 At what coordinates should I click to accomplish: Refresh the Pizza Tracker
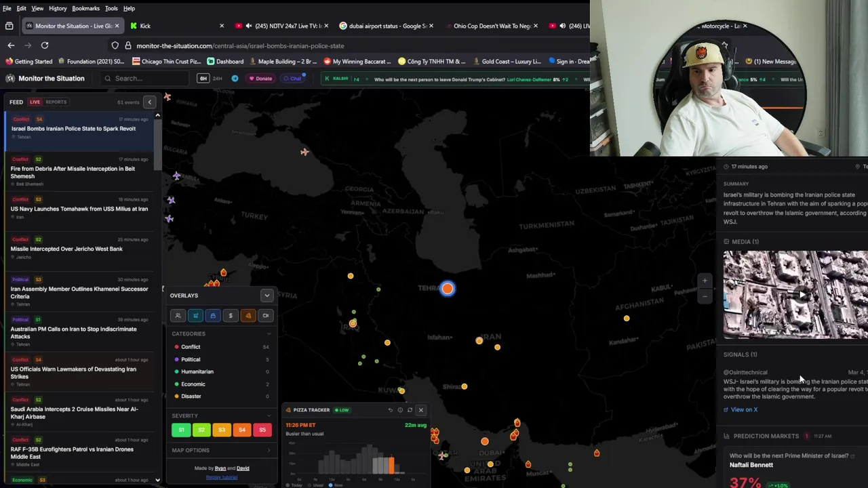pos(410,410)
